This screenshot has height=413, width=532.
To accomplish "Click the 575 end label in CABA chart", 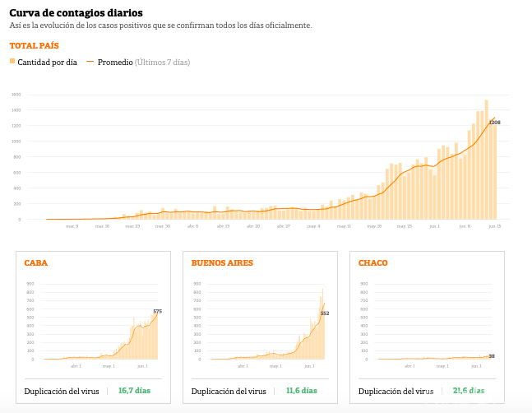I will click(x=157, y=311).
